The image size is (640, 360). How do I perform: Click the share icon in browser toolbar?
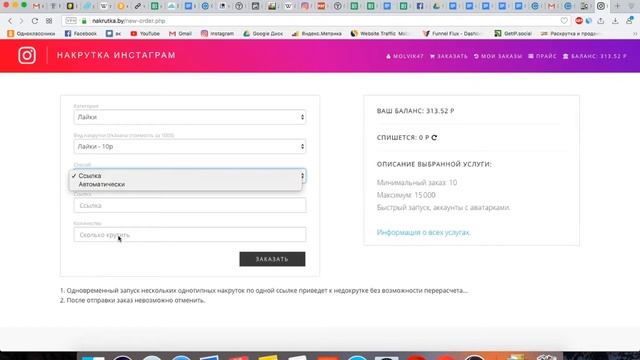[600, 21]
